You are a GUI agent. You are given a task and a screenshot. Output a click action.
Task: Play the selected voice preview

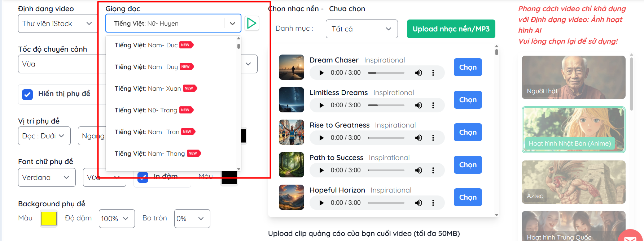[251, 23]
